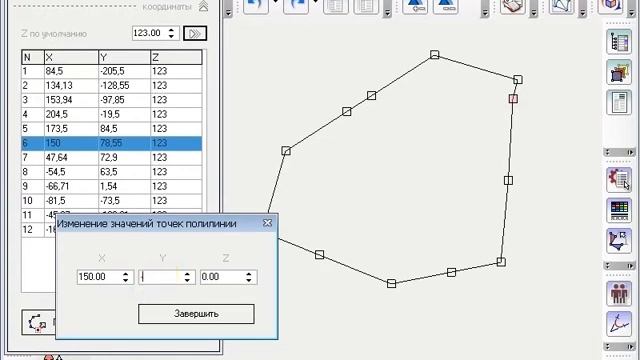Viewport: 640px width, 360px height.
Task: Open the undo history dropdown arrow
Action: tap(276, 2)
